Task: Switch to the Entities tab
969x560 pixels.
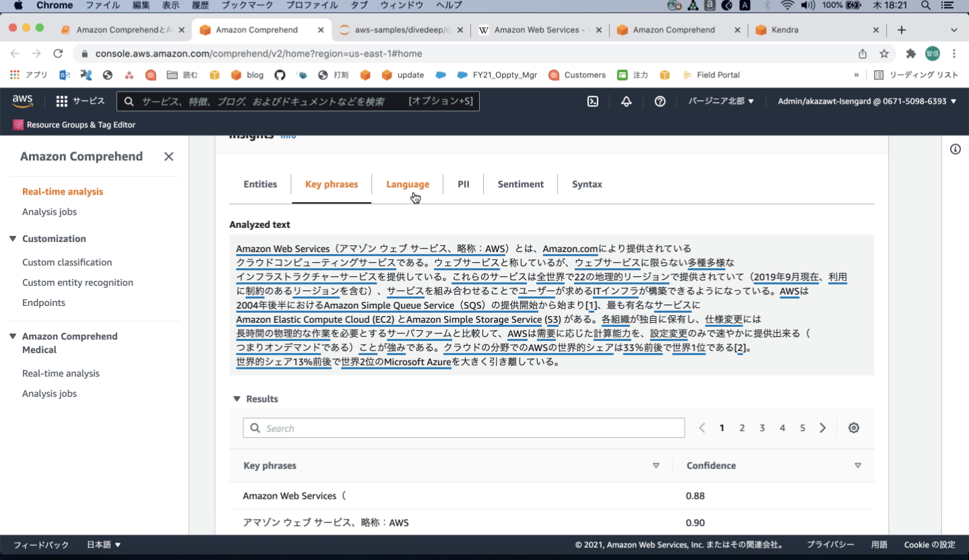Action: [260, 184]
